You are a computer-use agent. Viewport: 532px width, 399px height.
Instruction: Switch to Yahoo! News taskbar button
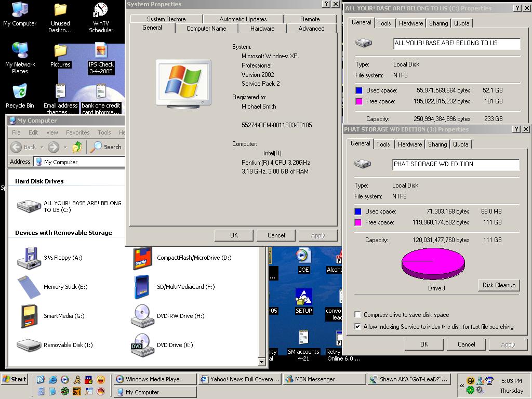[x=240, y=379]
